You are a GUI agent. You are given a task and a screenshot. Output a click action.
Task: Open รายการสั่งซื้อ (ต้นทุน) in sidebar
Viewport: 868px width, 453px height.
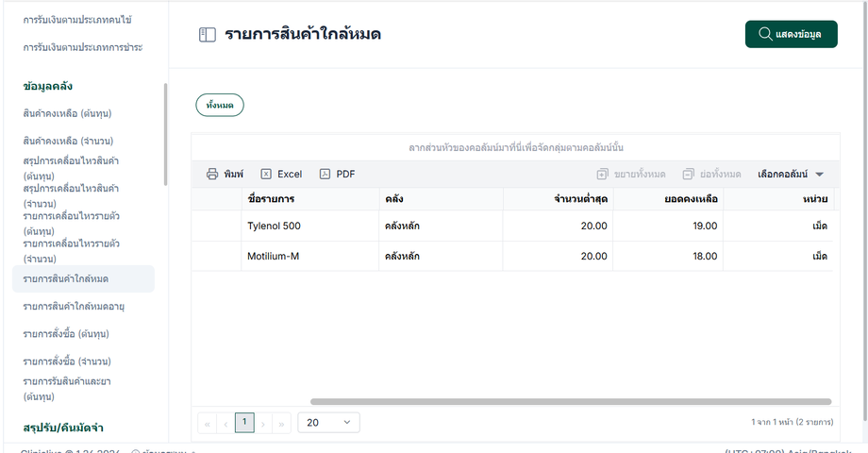tap(66, 334)
